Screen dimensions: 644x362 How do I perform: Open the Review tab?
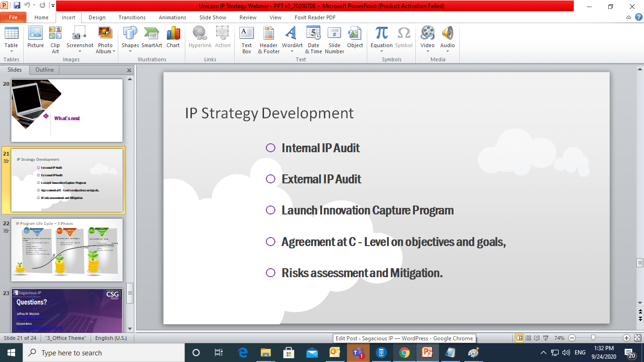tap(248, 17)
